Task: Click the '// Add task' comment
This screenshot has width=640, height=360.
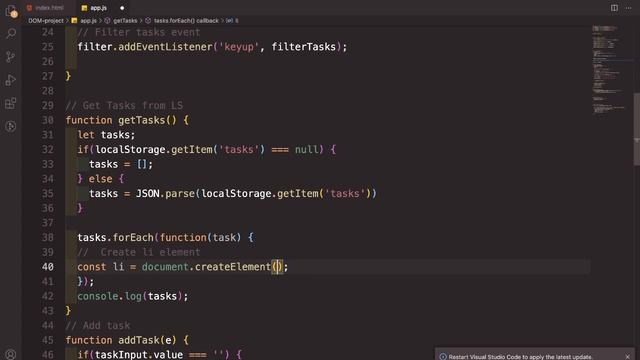Action: (98, 326)
